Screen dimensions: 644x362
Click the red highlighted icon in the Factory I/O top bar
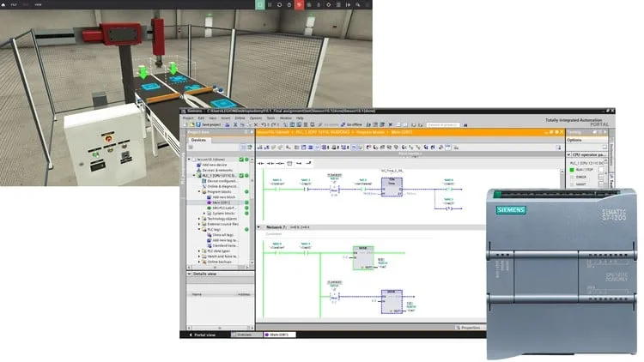click(x=299, y=4)
